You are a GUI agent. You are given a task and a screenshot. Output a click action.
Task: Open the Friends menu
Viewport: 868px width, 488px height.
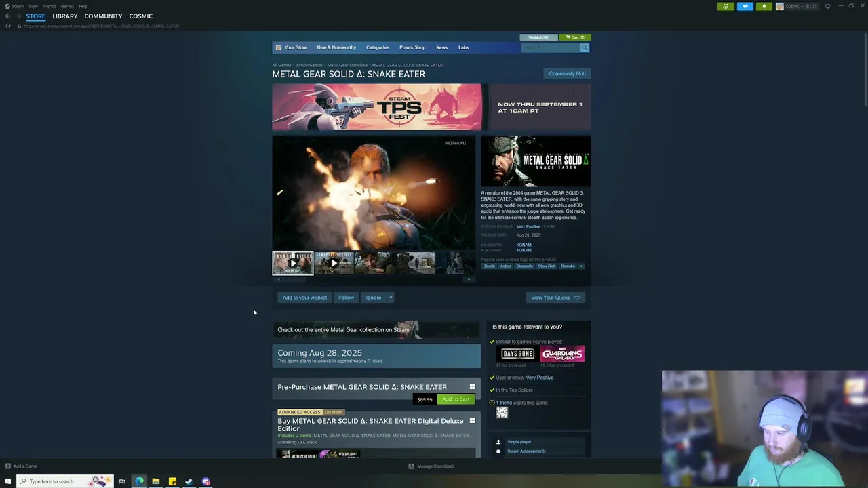pos(50,6)
